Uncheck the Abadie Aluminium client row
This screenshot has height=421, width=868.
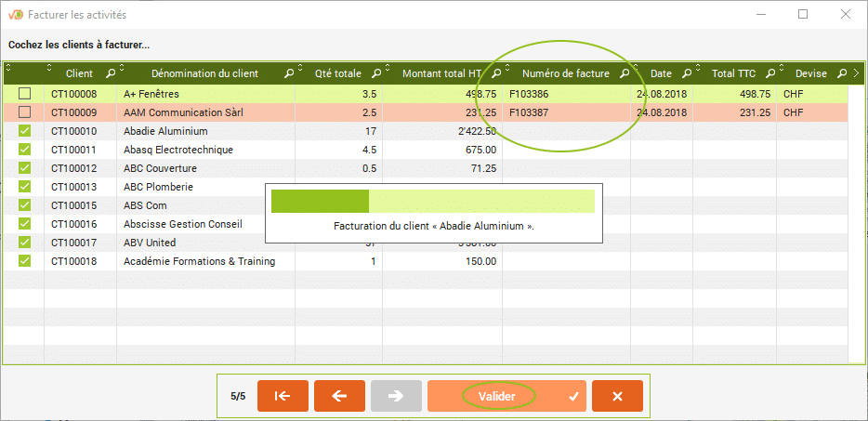[x=24, y=131]
